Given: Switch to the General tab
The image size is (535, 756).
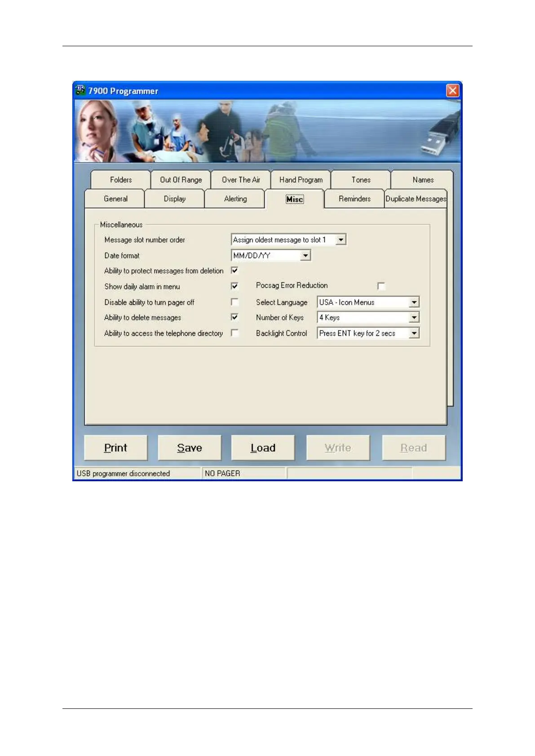Looking at the screenshot, I should (115, 198).
